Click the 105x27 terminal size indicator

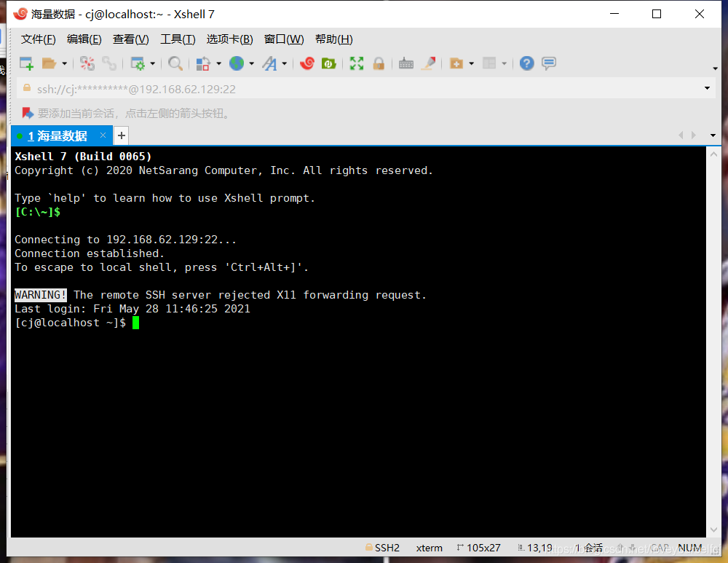479,548
